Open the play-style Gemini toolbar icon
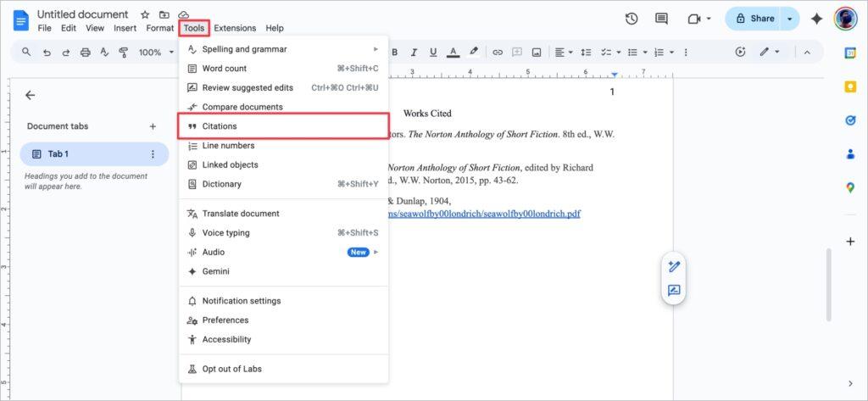This screenshot has width=868, height=401. (x=740, y=52)
